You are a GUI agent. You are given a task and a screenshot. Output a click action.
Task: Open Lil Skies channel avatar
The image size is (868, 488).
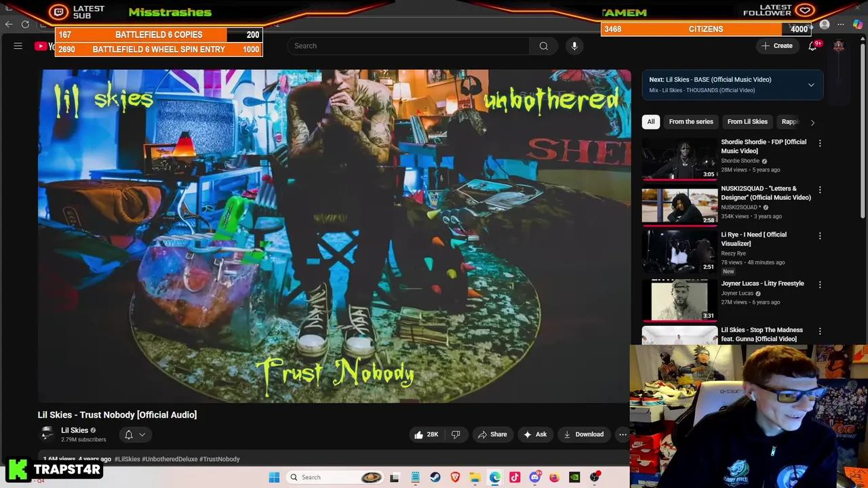coord(47,434)
